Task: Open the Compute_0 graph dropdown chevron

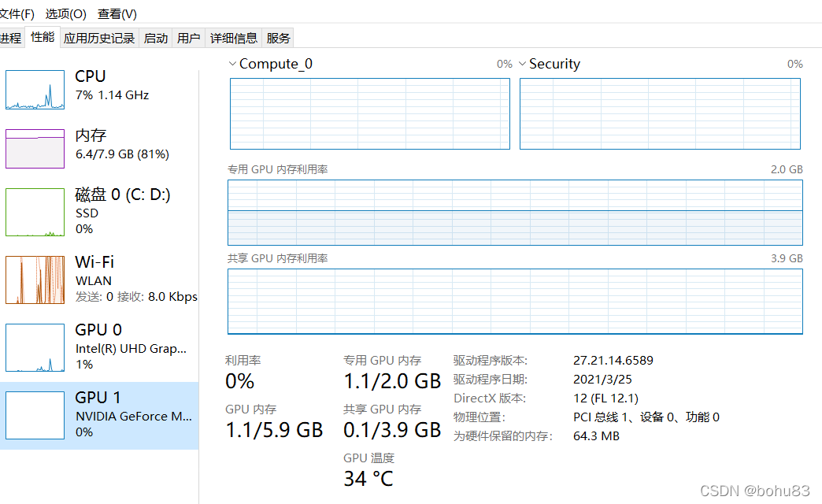Action: coord(232,64)
